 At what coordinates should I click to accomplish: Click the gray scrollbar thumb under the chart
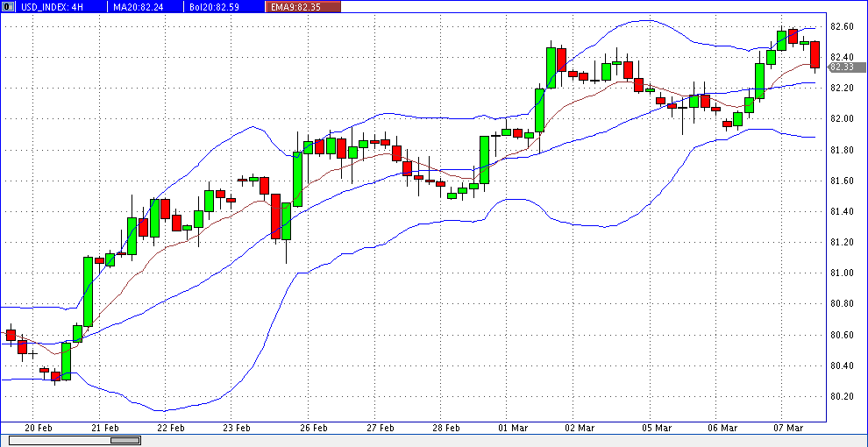pyautogui.click(x=125, y=440)
